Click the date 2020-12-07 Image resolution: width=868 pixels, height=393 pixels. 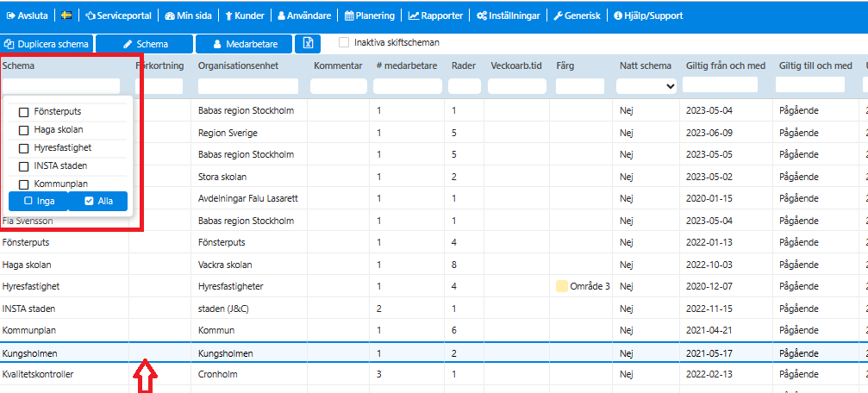(x=709, y=286)
